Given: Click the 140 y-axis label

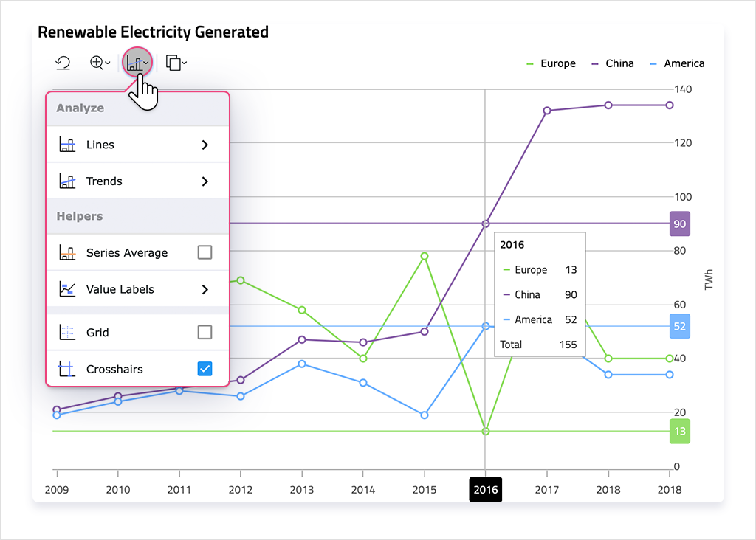Looking at the screenshot, I should pyautogui.click(x=683, y=89).
